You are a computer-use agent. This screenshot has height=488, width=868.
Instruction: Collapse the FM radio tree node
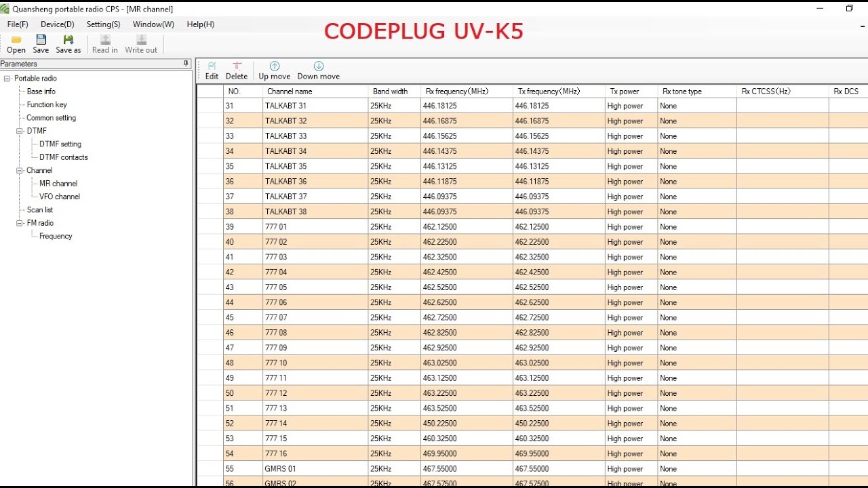click(x=20, y=223)
